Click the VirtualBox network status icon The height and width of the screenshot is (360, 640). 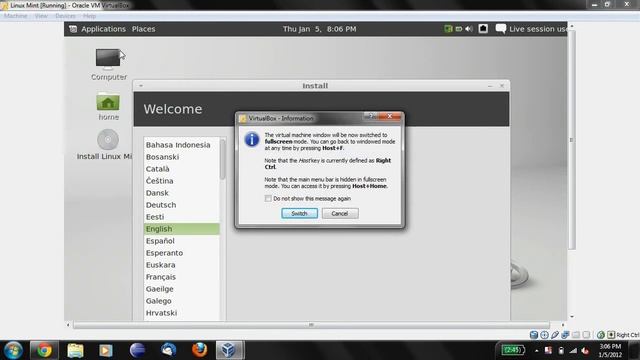(x=565, y=335)
